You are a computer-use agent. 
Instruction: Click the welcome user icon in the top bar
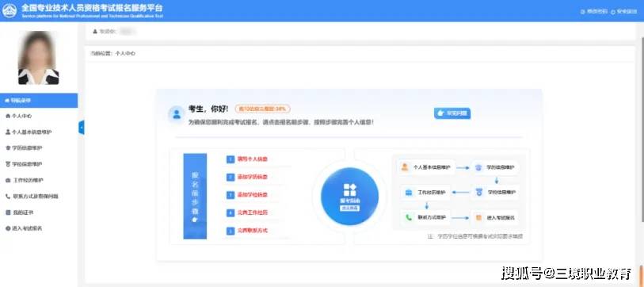[x=95, y=32]
